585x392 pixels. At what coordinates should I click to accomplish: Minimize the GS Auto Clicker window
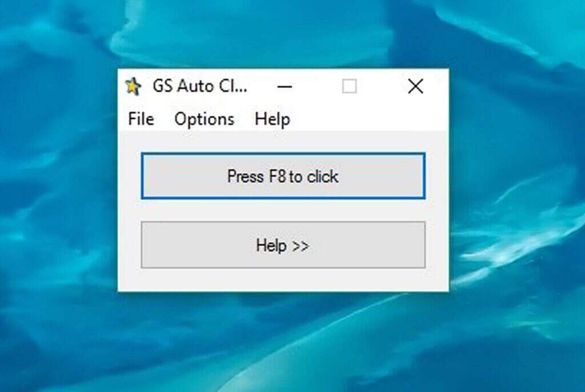coord(285,87)
